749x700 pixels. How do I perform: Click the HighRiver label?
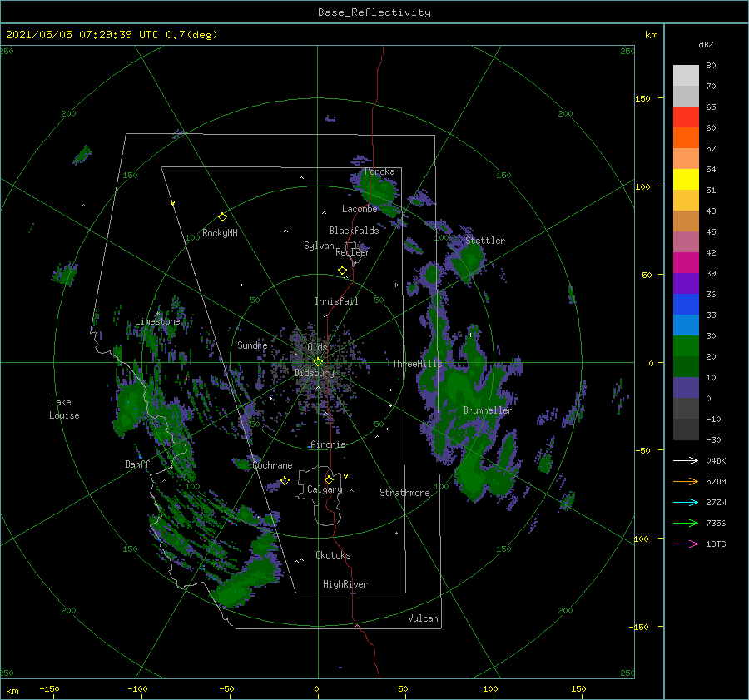tap(345, 584)
